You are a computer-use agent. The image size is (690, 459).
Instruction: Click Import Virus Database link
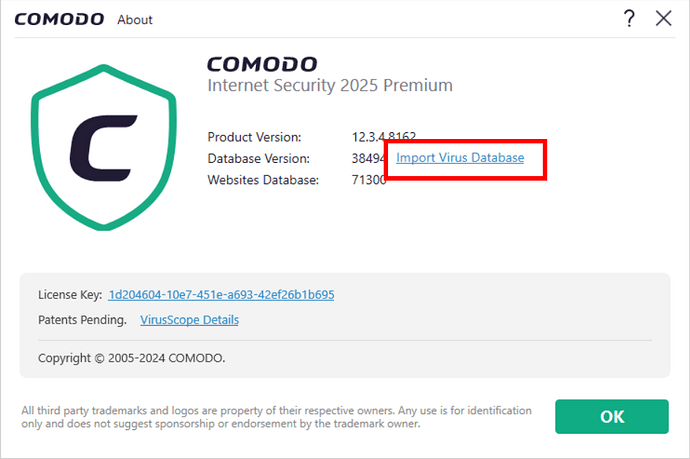tap(460, 158)
